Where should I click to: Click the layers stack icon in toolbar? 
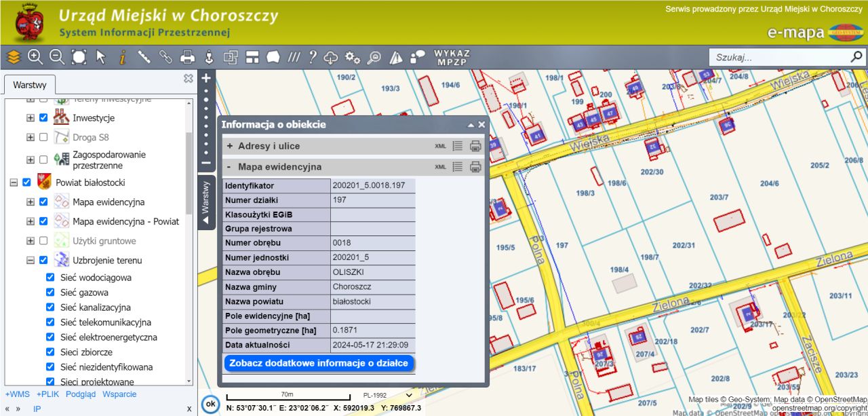tap(14, 57)
